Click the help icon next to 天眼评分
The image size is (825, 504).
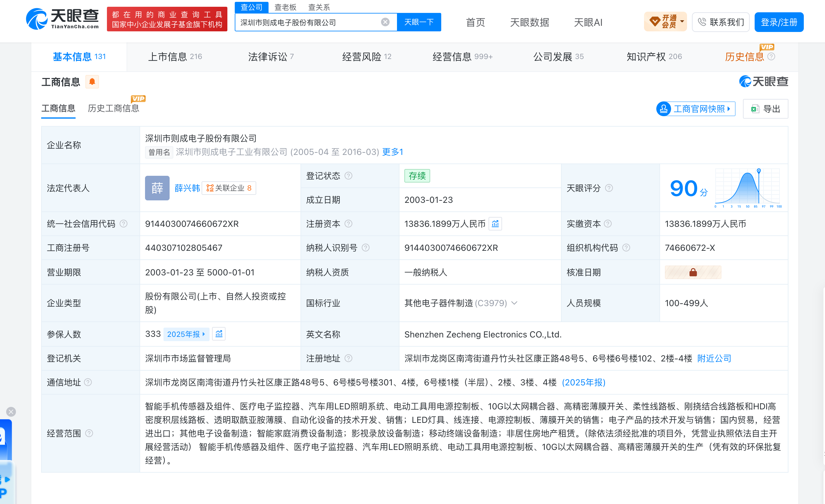pos(609,188)
